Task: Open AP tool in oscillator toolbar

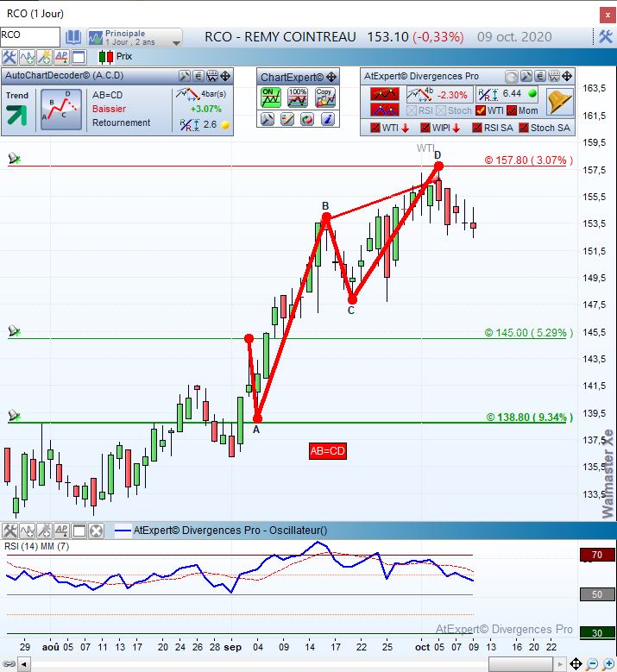Action: click(x=62, y=531)
